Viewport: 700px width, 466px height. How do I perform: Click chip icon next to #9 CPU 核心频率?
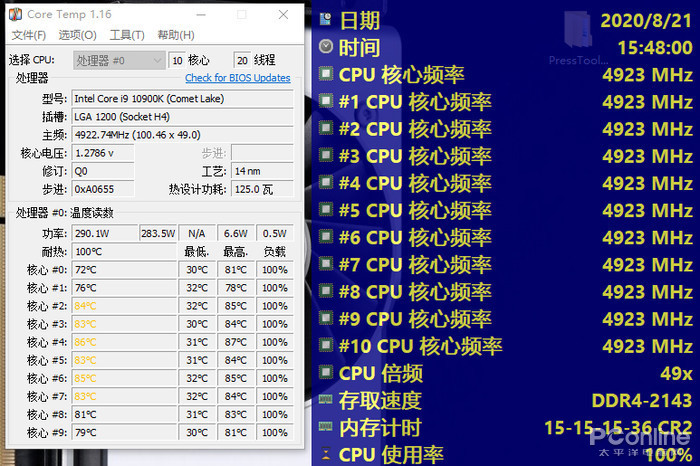(x=326, y=318)
